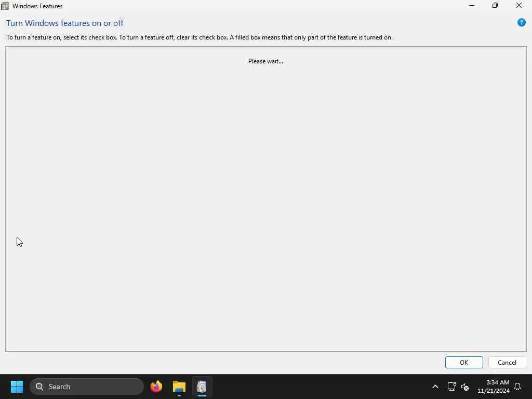Screen dimensions: 532x399
Task: Open File Explorer from the taskbar
Action: tap(179, 387)
